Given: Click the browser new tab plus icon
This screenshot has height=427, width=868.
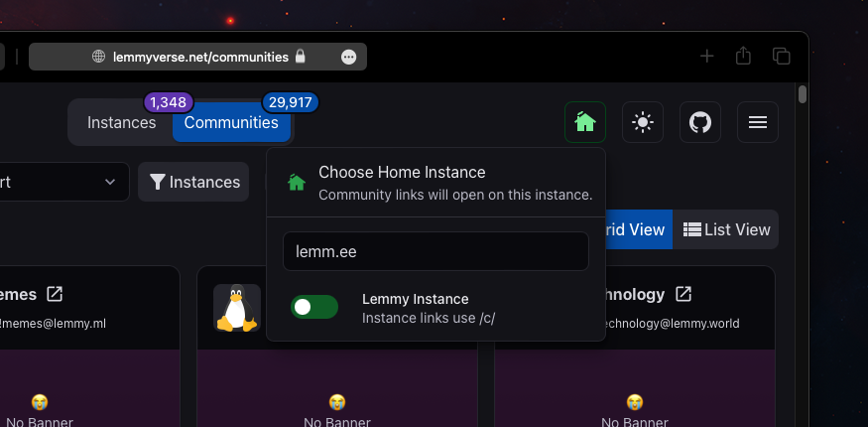Looking at the screenshot, I should point(707,56).
